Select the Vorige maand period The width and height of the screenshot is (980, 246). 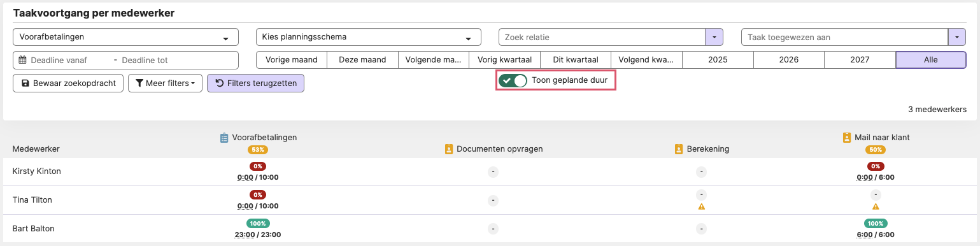(x=291, y=60)
